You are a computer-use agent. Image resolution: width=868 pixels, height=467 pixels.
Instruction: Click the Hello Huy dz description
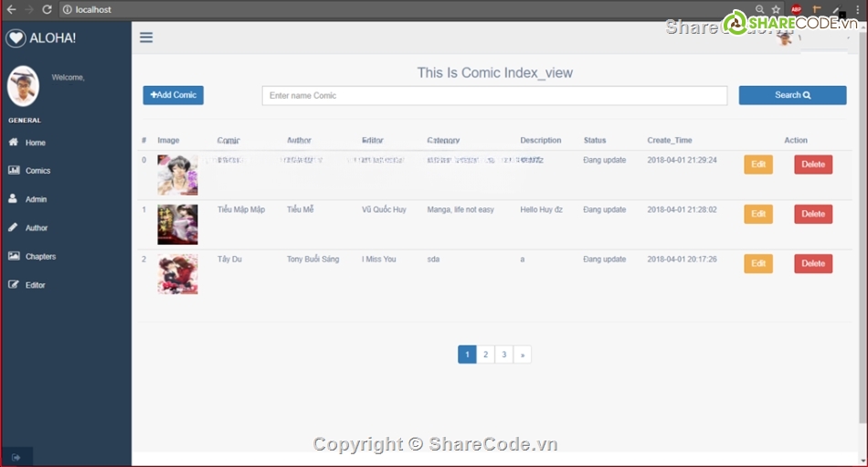[x=541, y=209]
